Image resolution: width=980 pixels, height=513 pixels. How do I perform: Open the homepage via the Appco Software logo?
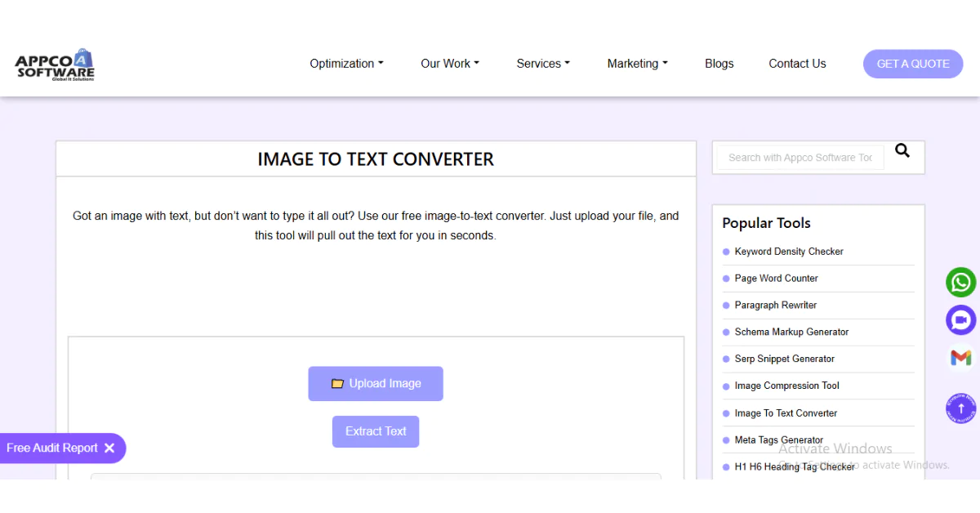tap(54, 63)
